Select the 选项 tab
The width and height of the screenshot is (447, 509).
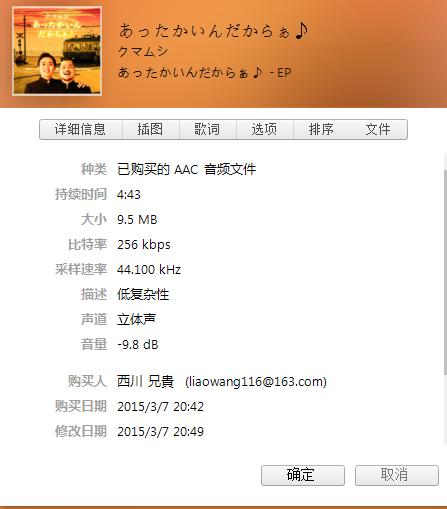pos(265,129)
